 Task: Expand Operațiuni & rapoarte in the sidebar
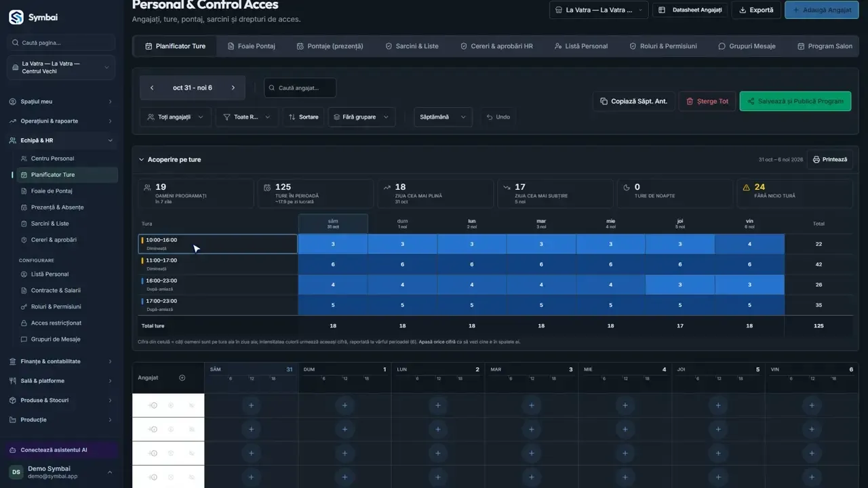click(61, 121)
